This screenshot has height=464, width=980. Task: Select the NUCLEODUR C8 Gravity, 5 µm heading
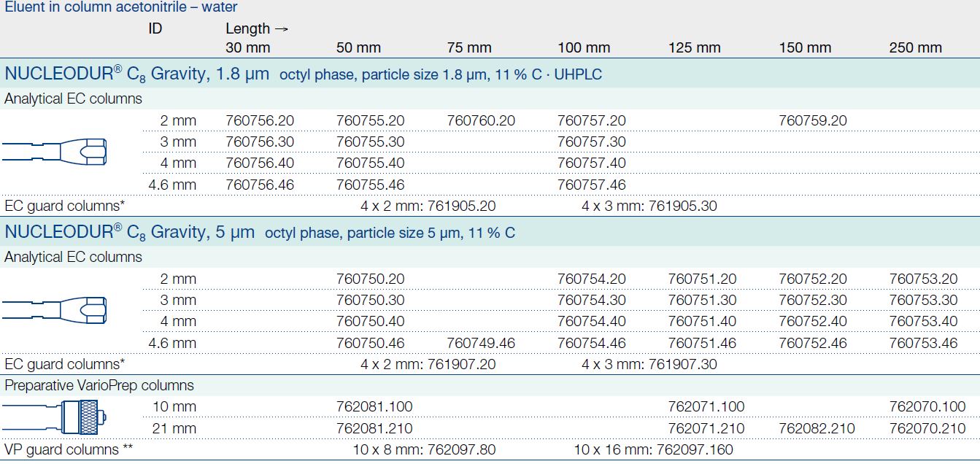point(130,233)
